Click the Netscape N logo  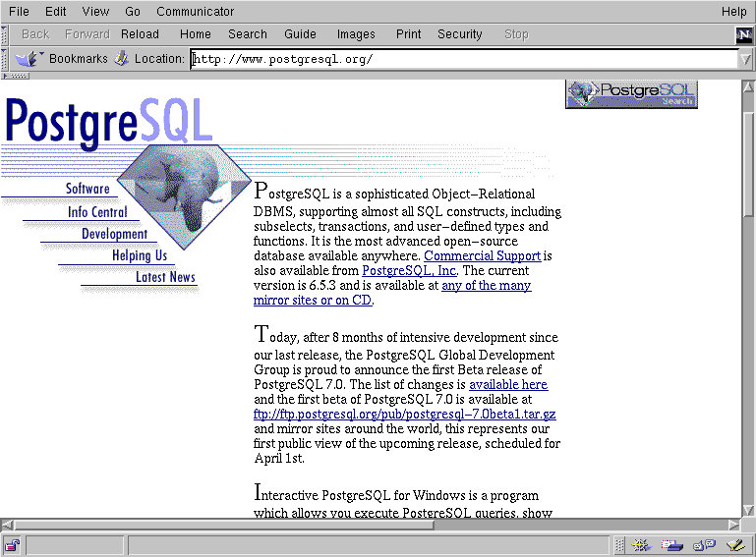(744, 34)
